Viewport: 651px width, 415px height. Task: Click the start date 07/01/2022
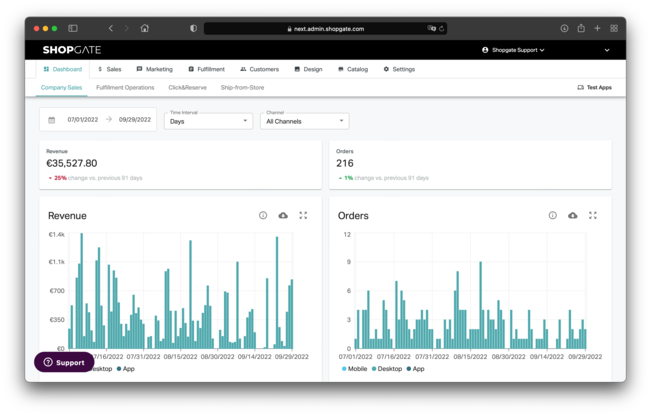(x=83, y=120)
